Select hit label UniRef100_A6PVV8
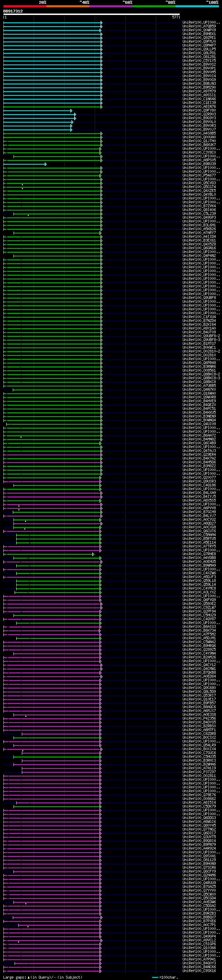This screenshot has height=980, width=222. click(x=199, y=508)
